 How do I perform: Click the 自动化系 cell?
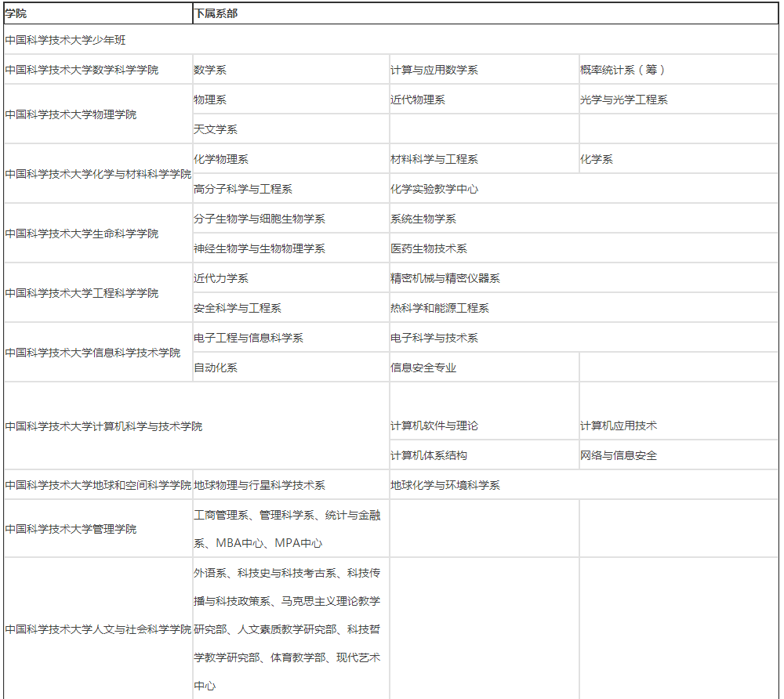tap(291, 368)
